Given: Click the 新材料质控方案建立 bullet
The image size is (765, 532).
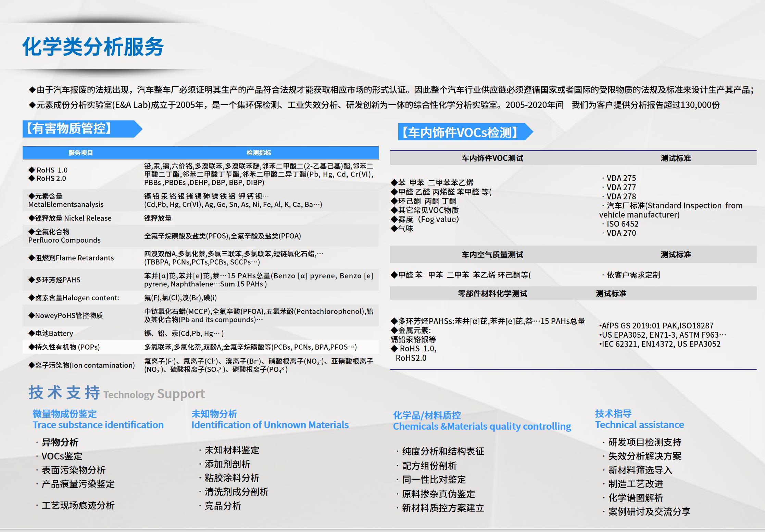Looking at the screenshot, I should coord(440,508).
